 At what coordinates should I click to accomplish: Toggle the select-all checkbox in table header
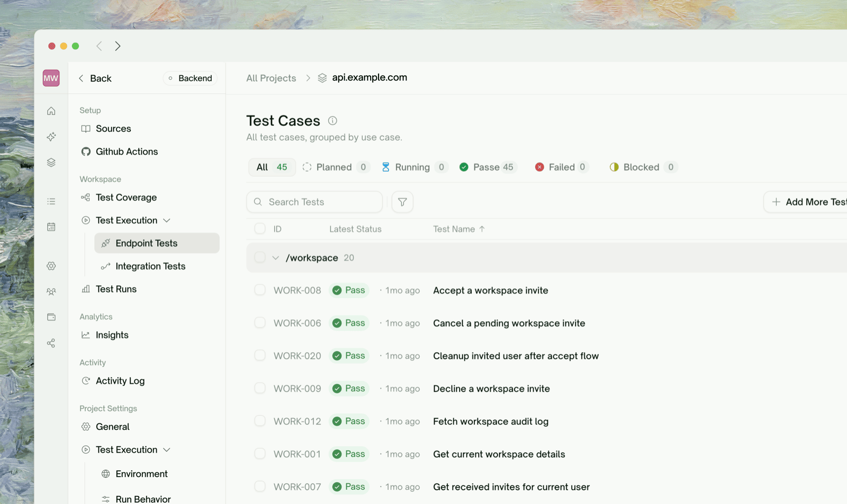(260, 229)
